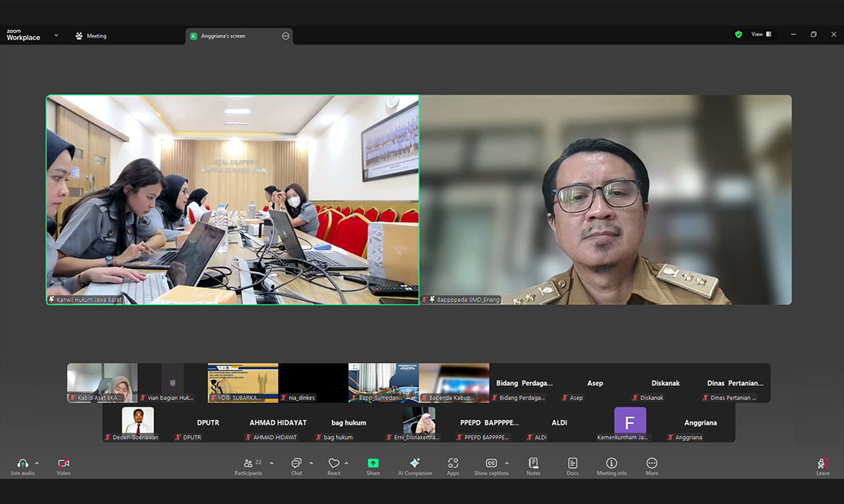Image resolution: width=844 pixels, height=504 pixels.
Task: Click muted mic icon beside nia_dinkes label
Action: tap(283, 398)
